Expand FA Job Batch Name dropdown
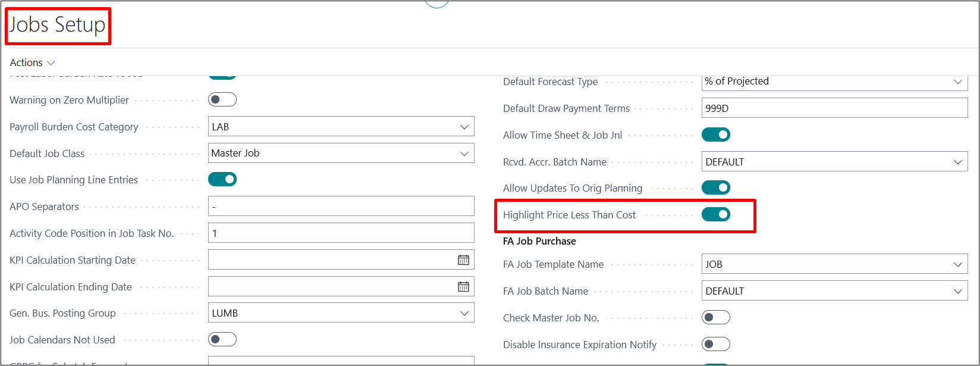This screenshot has width=980, height=366. (957, 291)
